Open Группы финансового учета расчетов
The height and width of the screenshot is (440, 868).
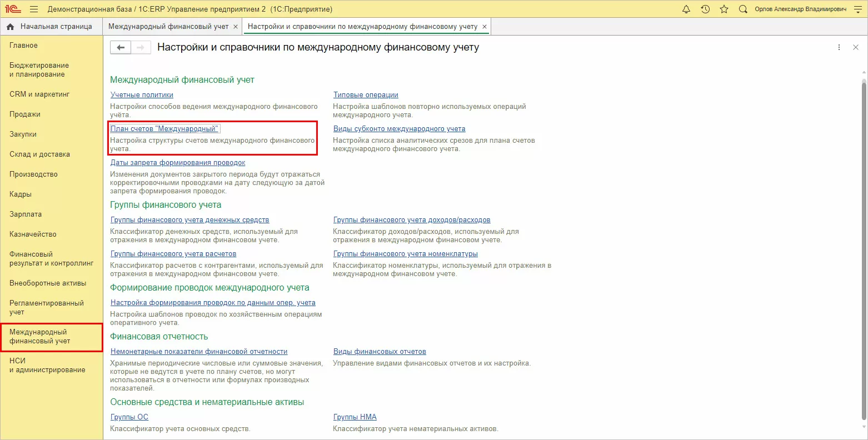tap(173, 254)
